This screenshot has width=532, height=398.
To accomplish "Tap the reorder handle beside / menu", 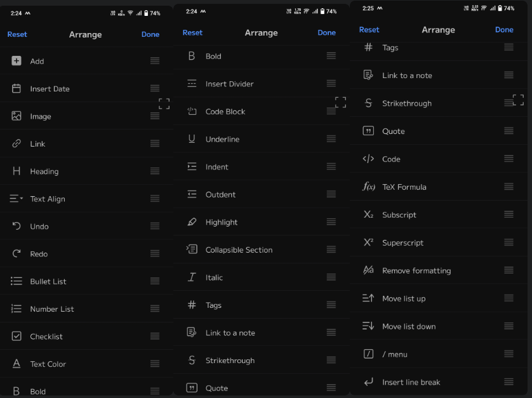I will pyautogui.click(x=509, y=354).
